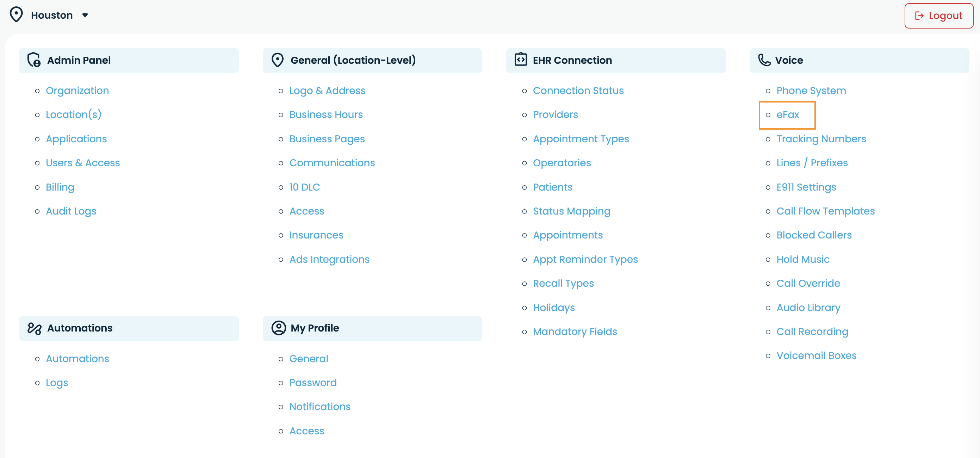The height and width of the screenshot is (458, 980).
Task: Click the logout arrow icon
Action: coord(919,16)
